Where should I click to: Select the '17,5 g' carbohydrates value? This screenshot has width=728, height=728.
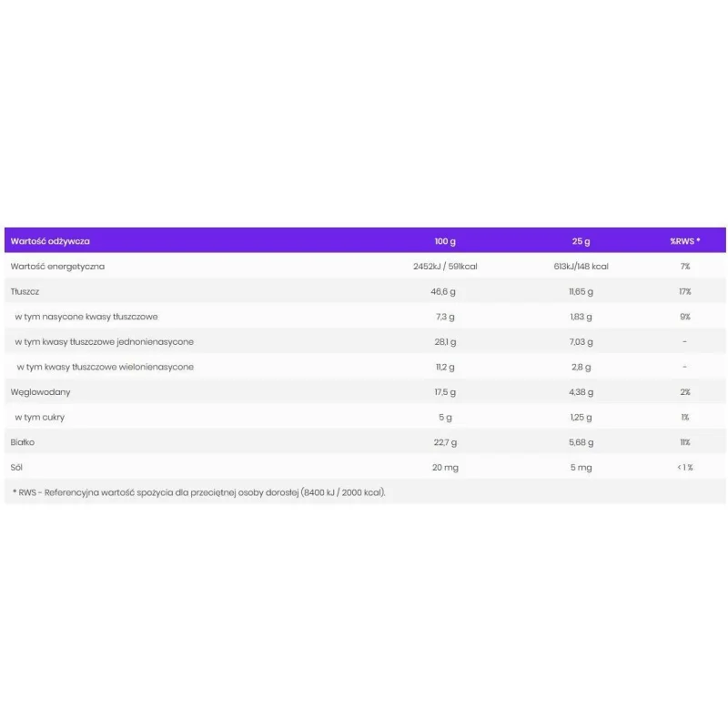pos(445,392)
